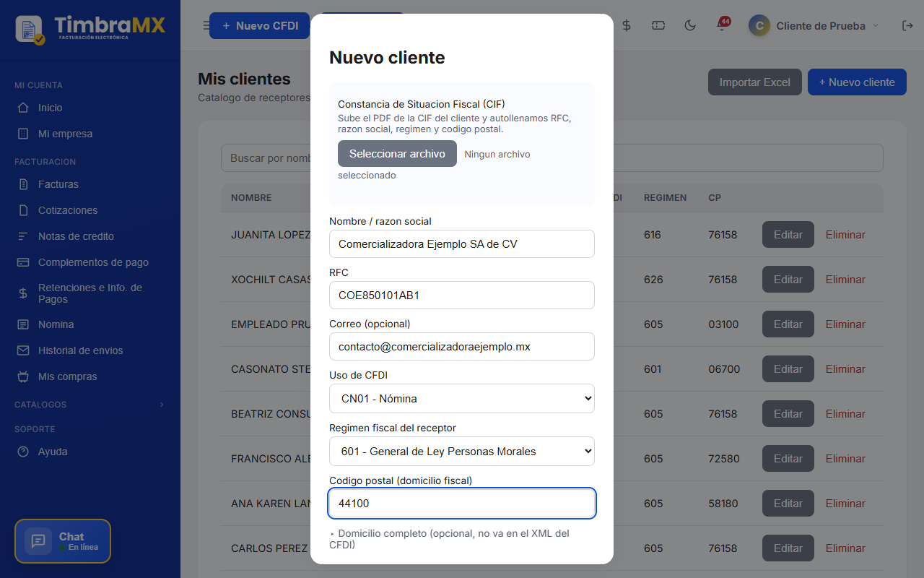Click Editar in the row with CP 72580
The height and width of the screenshot is (578, 924).
[788, 459]
